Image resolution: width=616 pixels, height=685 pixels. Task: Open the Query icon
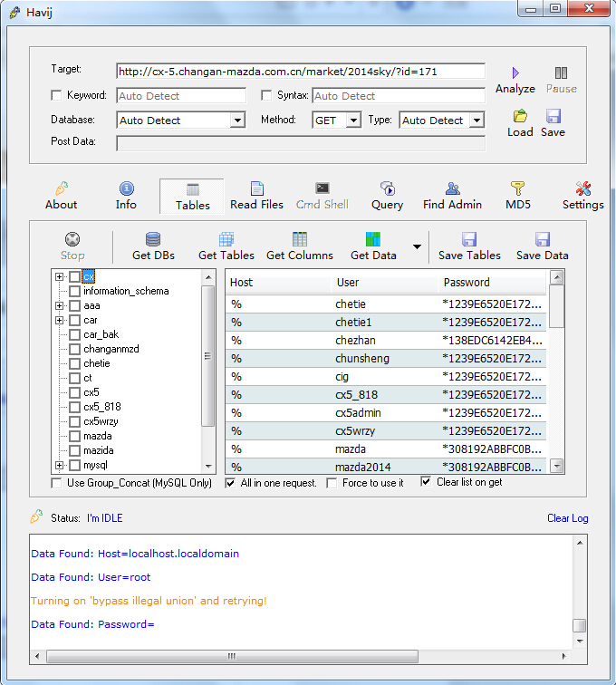(388, 188)
